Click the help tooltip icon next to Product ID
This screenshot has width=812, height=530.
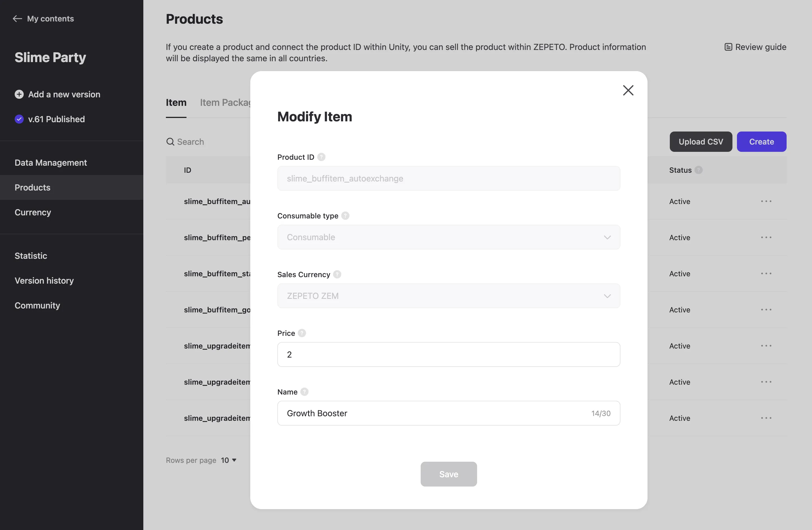321,157
